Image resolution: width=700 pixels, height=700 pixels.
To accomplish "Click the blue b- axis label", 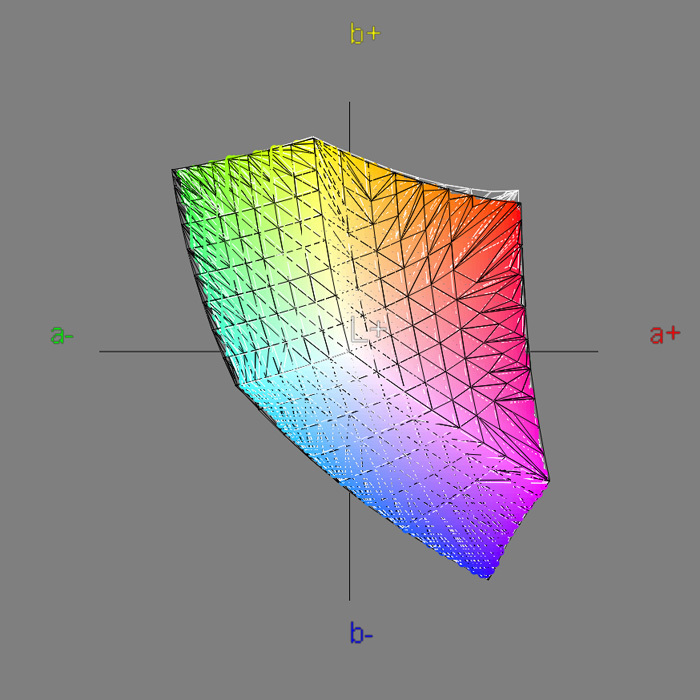I will coord(361,633).
